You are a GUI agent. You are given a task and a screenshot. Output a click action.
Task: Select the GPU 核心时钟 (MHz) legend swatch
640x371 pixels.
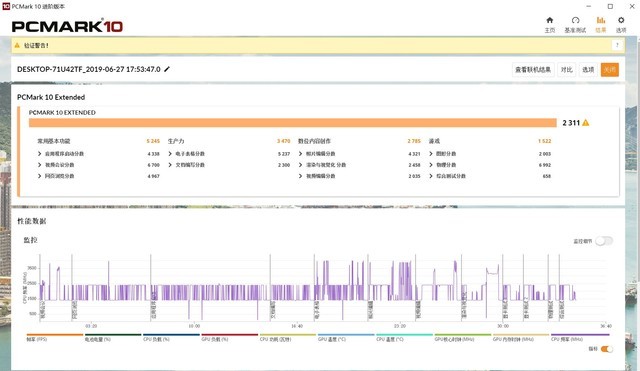(463, 335)
